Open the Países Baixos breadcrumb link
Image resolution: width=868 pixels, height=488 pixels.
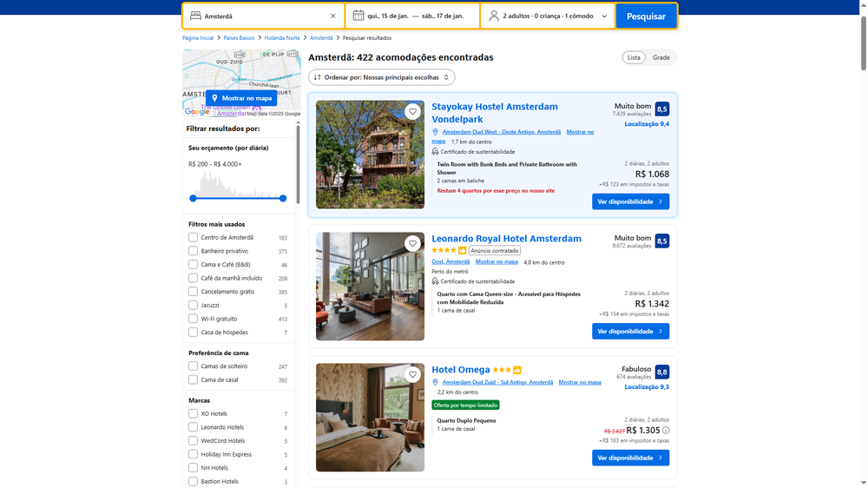pyautogui.click(x=239, y=38)
